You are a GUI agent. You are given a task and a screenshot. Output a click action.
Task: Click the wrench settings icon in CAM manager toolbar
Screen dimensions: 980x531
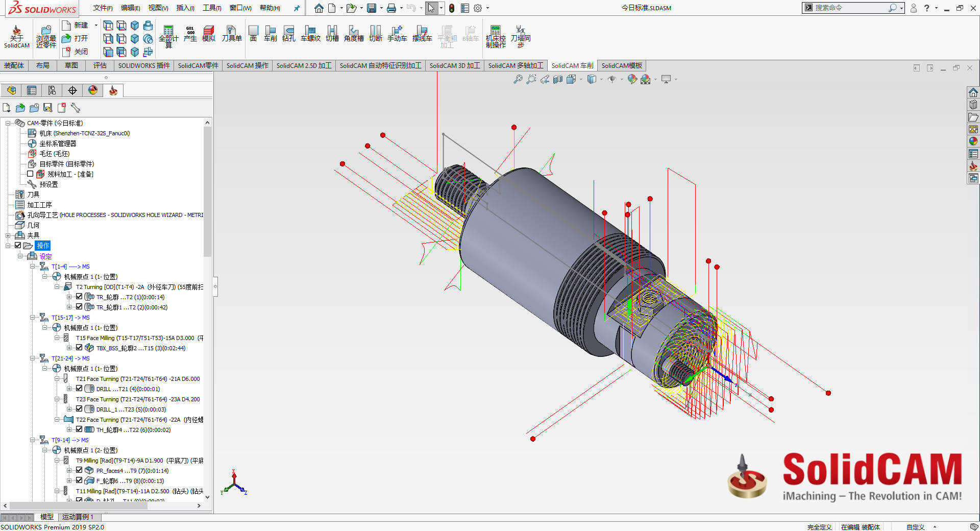pyautogui.click(x=76, y=108)
